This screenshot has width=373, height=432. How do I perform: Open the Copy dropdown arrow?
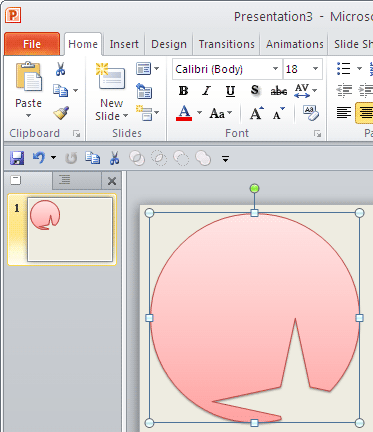point(76,90)
